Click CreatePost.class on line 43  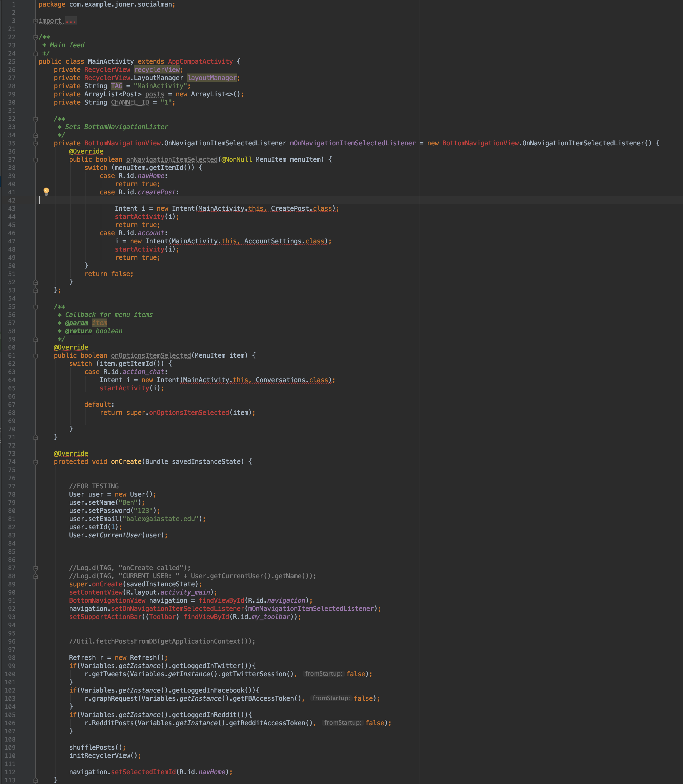pyautogui.click(x=301, y=209)
